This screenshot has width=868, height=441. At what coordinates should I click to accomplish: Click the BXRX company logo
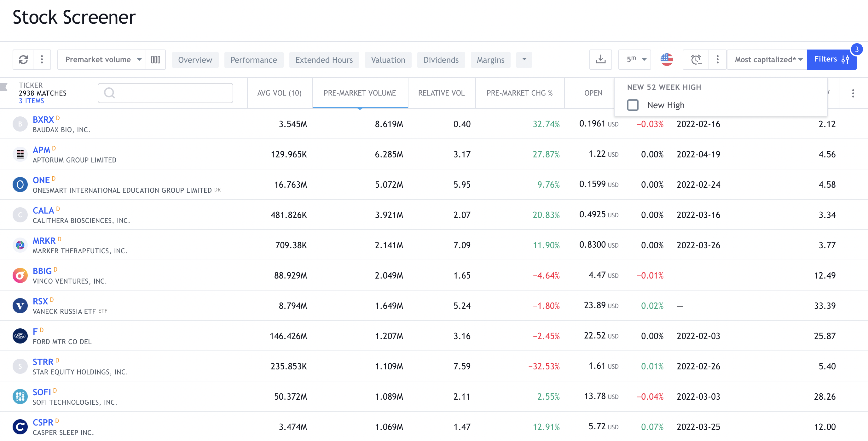click(x=20, y=124)
